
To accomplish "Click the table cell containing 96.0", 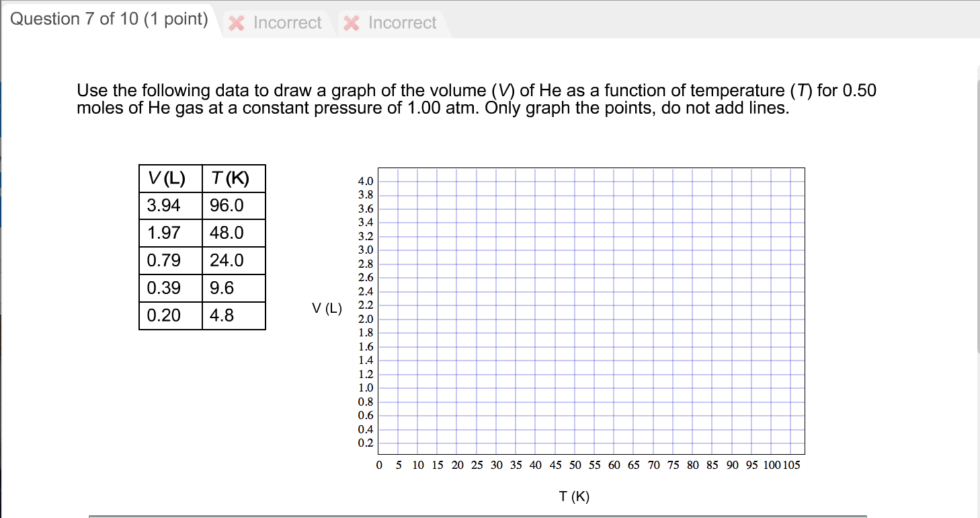I will (x=233, y=205).
